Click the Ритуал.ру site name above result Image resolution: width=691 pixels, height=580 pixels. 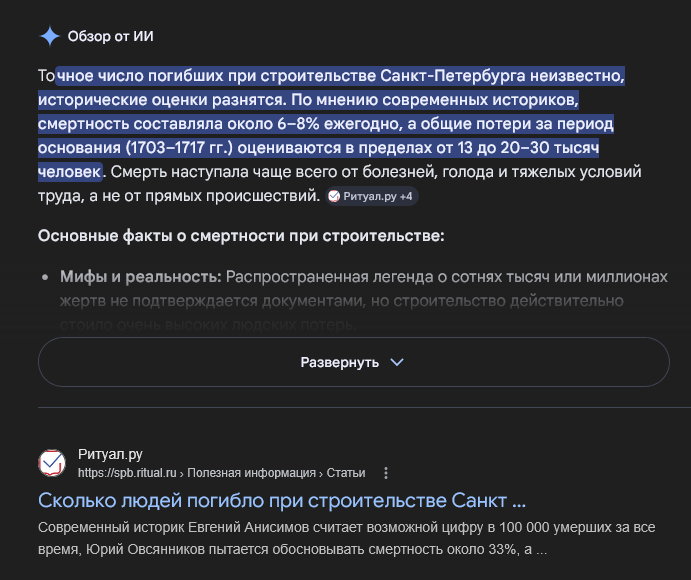coord(110,455)
